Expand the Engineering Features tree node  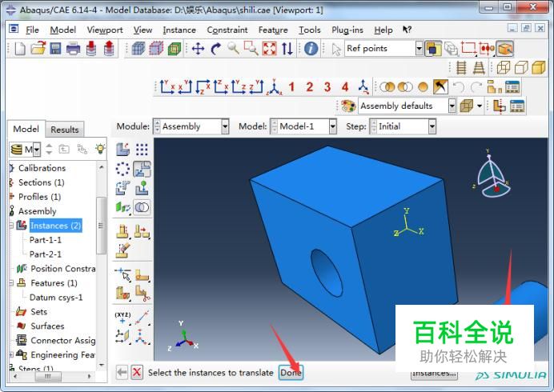(11, 354)
